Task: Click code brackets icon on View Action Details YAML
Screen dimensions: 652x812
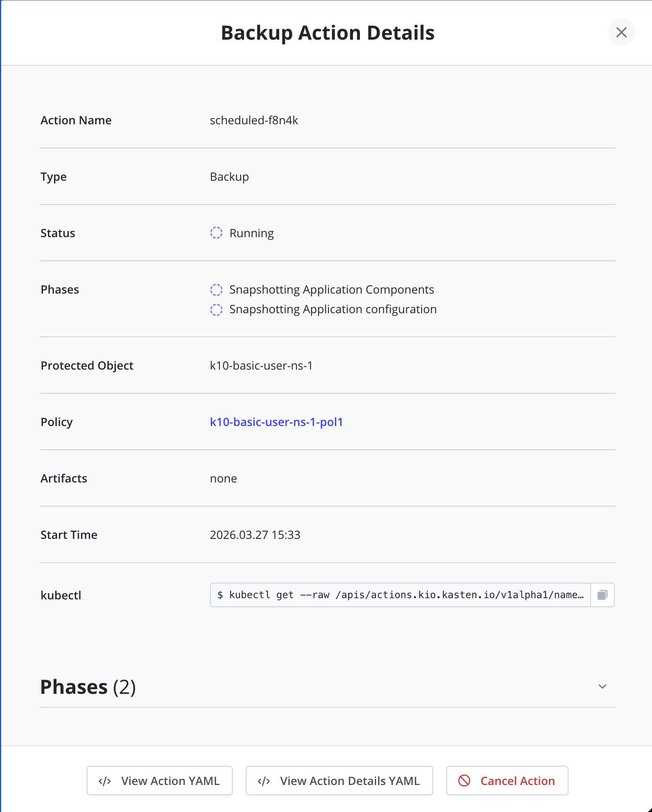Action: click(264, 781)
